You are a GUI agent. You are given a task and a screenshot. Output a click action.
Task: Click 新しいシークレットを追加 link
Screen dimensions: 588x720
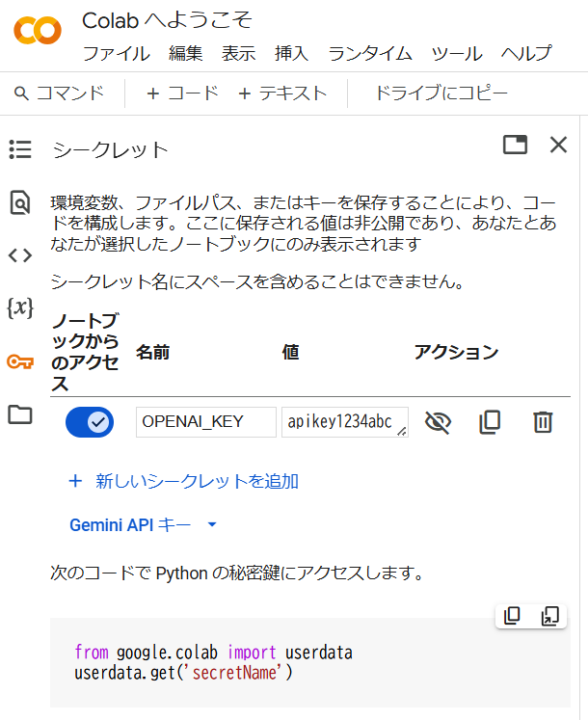[184, 481]
